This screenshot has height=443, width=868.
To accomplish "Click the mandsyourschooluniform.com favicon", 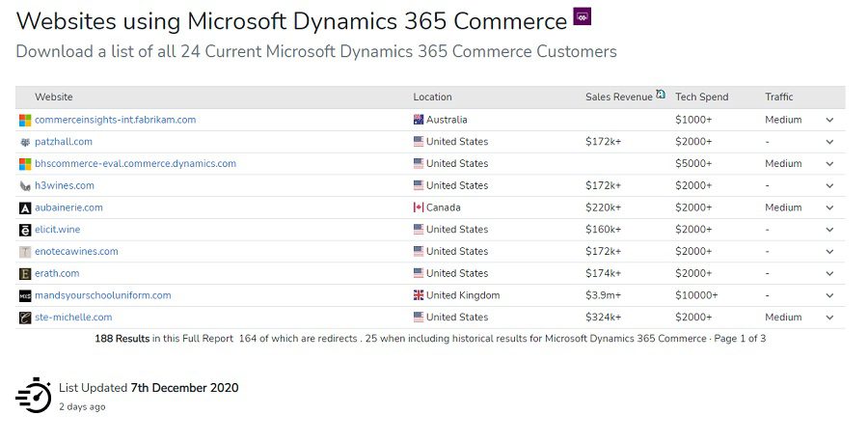I will (25, 295).
